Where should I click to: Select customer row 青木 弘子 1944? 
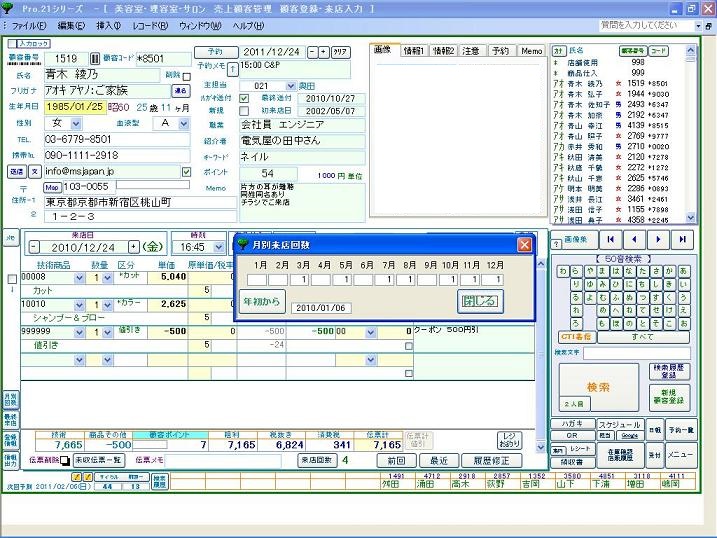pyautogui.click(x=617, y=94)
